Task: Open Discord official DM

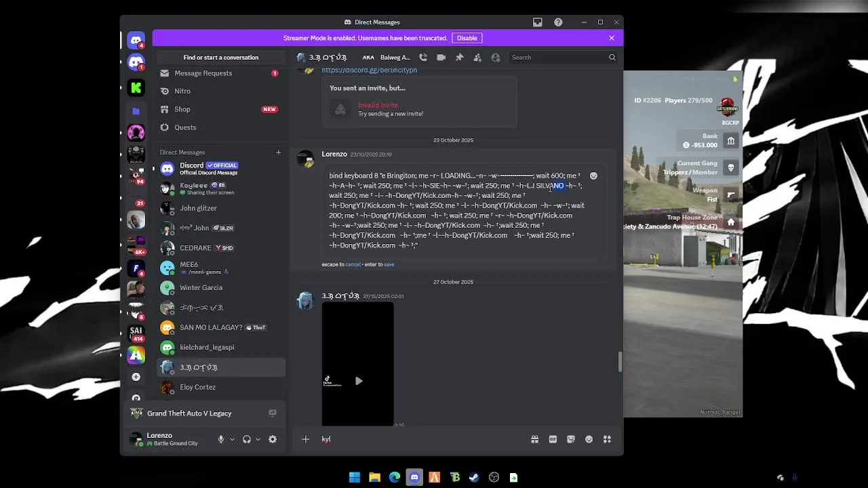Action: [x=221, y=168]
